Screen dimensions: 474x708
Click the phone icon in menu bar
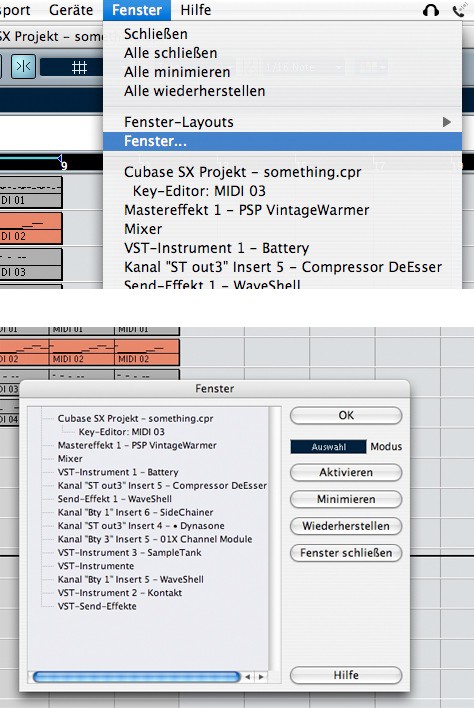(x=460, y=10)
